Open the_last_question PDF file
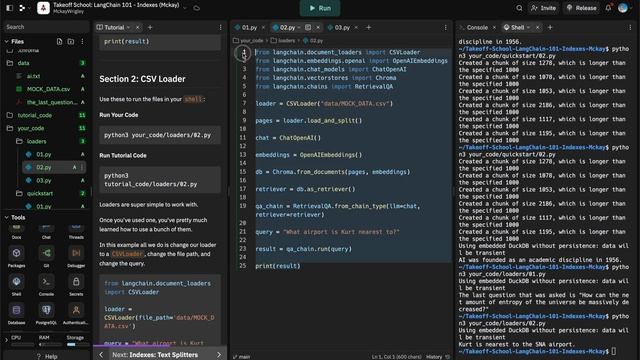 click(x=51, y=102)
